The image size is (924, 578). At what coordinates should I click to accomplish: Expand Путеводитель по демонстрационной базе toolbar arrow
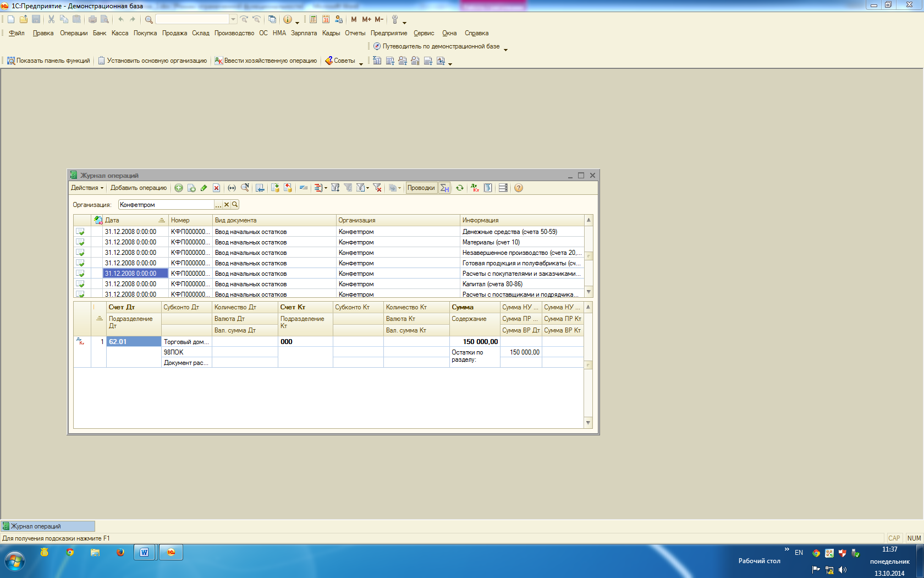[x=505, y=49]
